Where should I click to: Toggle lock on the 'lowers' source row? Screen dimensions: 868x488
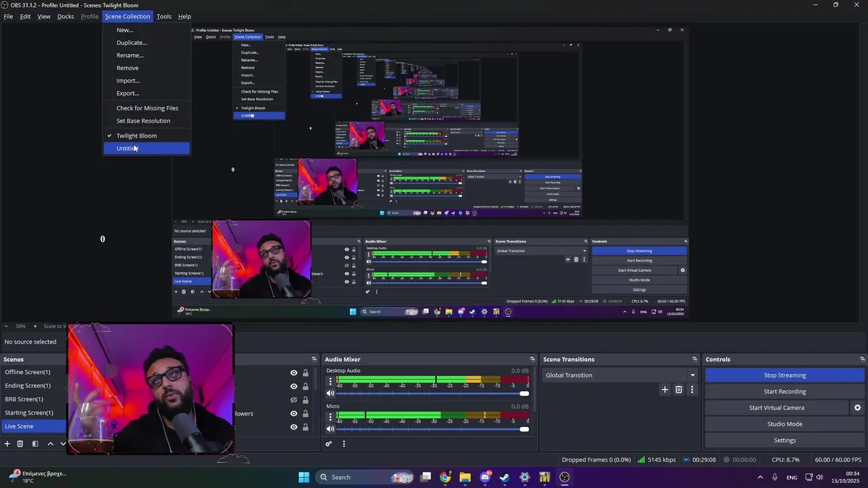pos(305,413)
